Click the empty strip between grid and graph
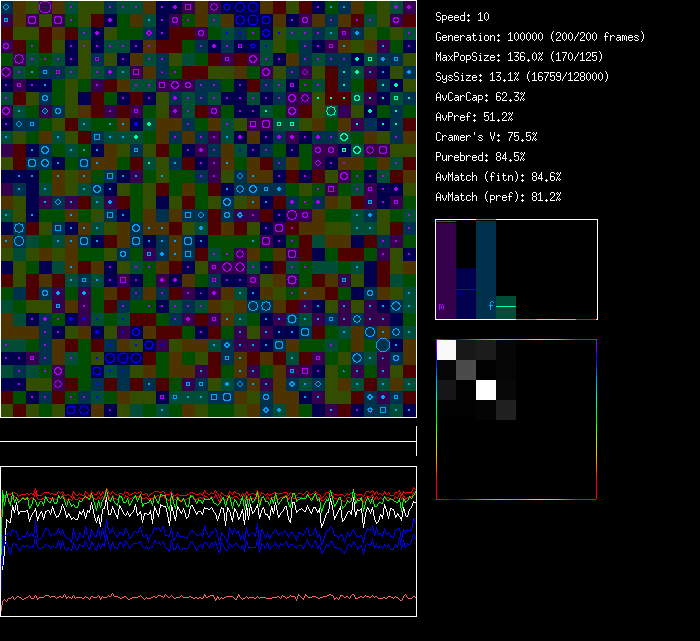The width and height of the screenshot is (700, 641). click(208, 430)
